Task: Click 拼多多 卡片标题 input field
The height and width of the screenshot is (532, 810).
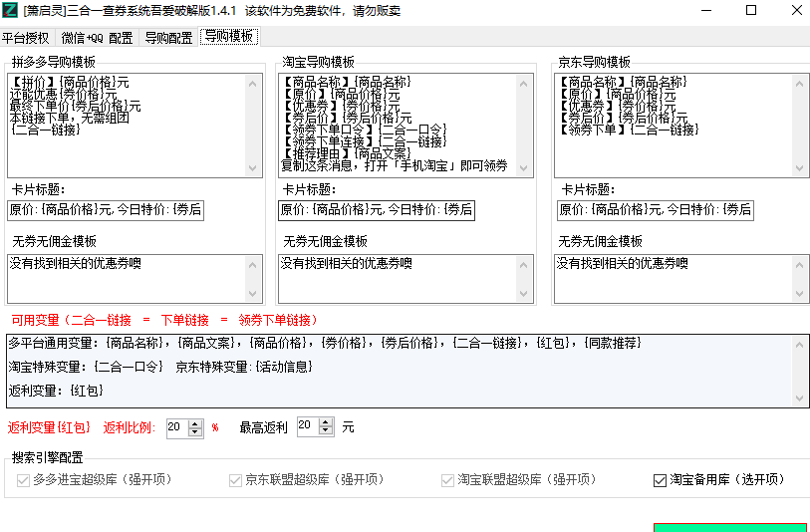Action: pos(106,210)
